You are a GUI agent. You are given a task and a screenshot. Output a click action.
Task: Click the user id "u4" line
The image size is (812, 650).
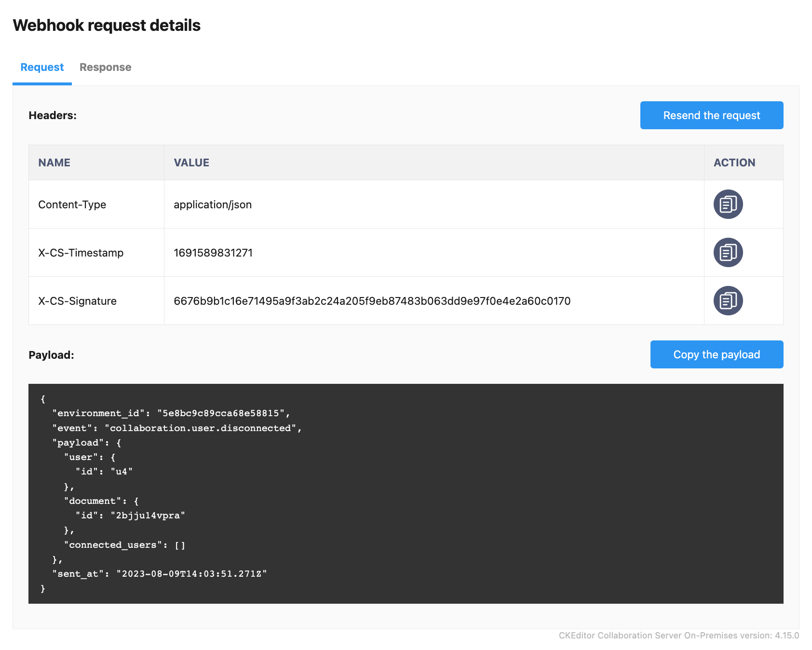[104, 472]
